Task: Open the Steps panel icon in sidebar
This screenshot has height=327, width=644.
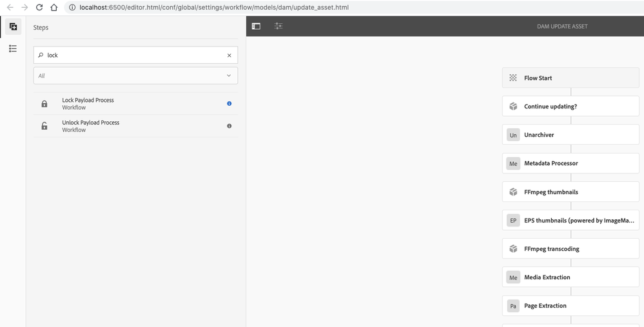Action: (x=13, y=26)
